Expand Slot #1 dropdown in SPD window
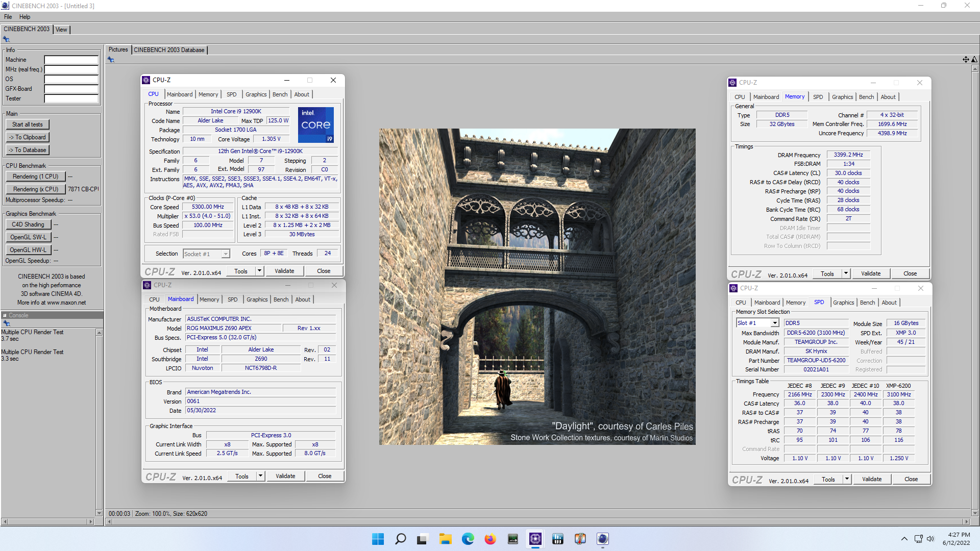Viewport: 980px width, 551px height. click(775, 323)
